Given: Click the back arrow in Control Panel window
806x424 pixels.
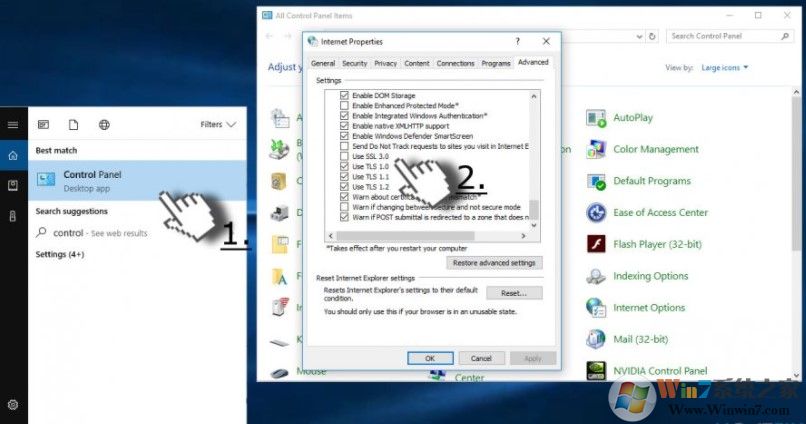Looking at the screenshot, I should pyautogui.click(x=269, y=36).
